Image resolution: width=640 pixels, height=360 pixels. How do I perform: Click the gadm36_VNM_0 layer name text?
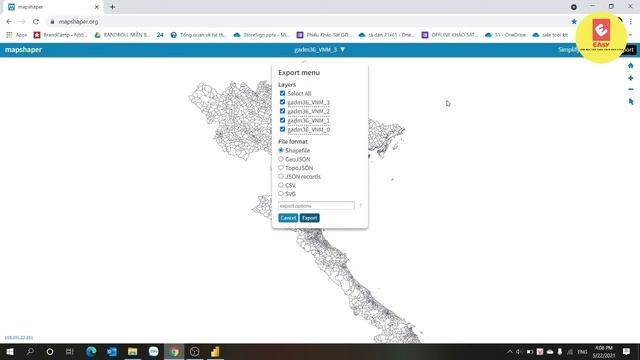[309, 130]
